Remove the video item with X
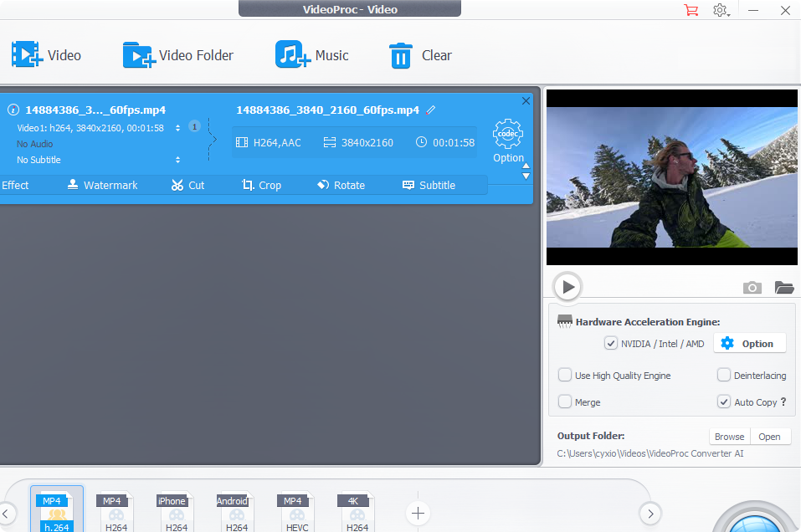The height and width of the screenshot is (532, 801). point(526,101)
